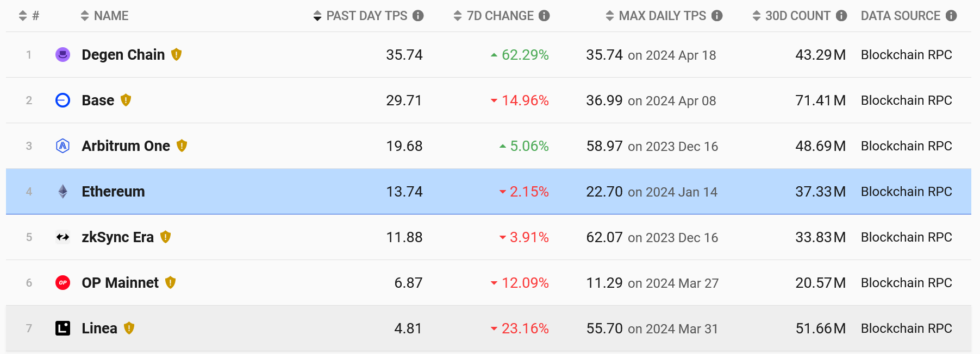Click the zkSync Era arrows logo
This screenshot has width=980, height=354.
[63, 237]
